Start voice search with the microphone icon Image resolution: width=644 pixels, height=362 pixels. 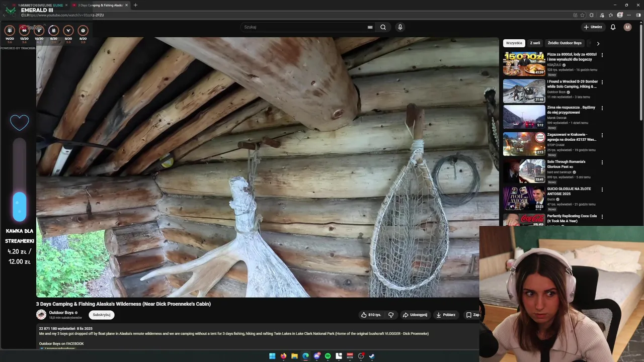pos(400,27)
